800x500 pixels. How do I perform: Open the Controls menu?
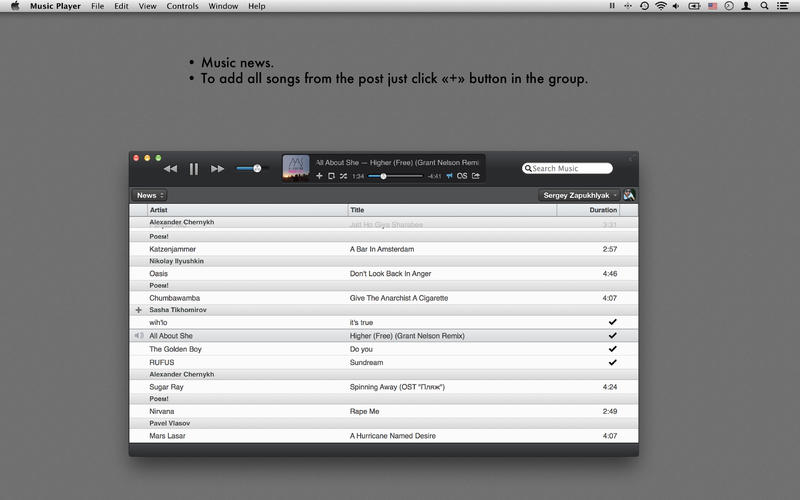182,6
